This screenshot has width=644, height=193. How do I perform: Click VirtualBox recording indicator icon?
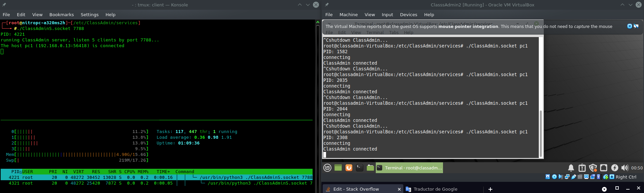[x=593, y=177]
